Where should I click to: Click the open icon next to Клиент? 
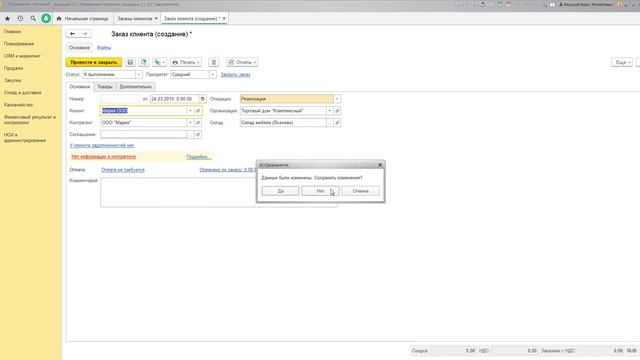(x=198, y=111)
